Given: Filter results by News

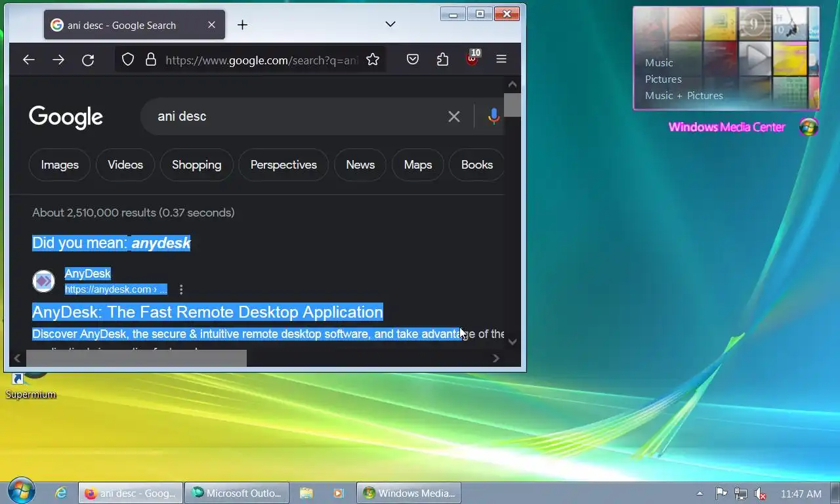Looking at the screenshot, I should click(360, 165).
